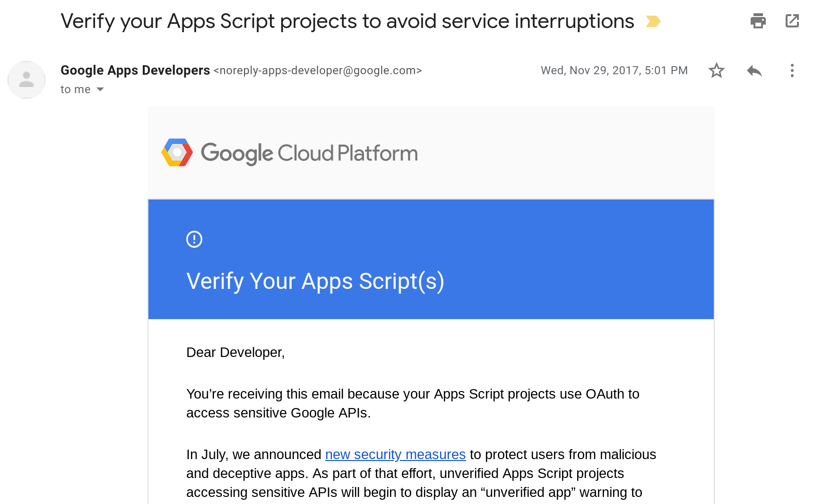Click the "Dear Developer," greeting line
Viewport: 814px width, 504px height.
click(235, 352)
